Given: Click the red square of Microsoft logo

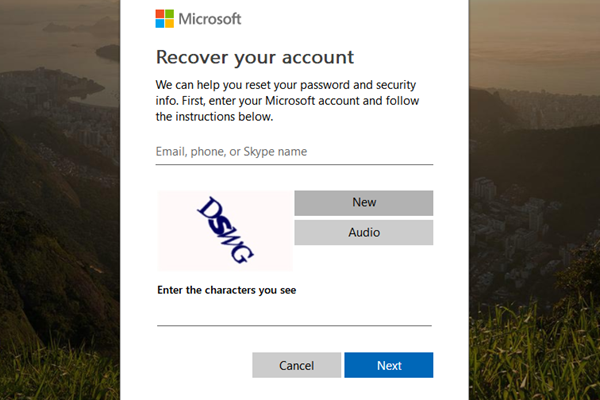Looking at the screenshot, I should pyautogui.click(x=159, y=14).
